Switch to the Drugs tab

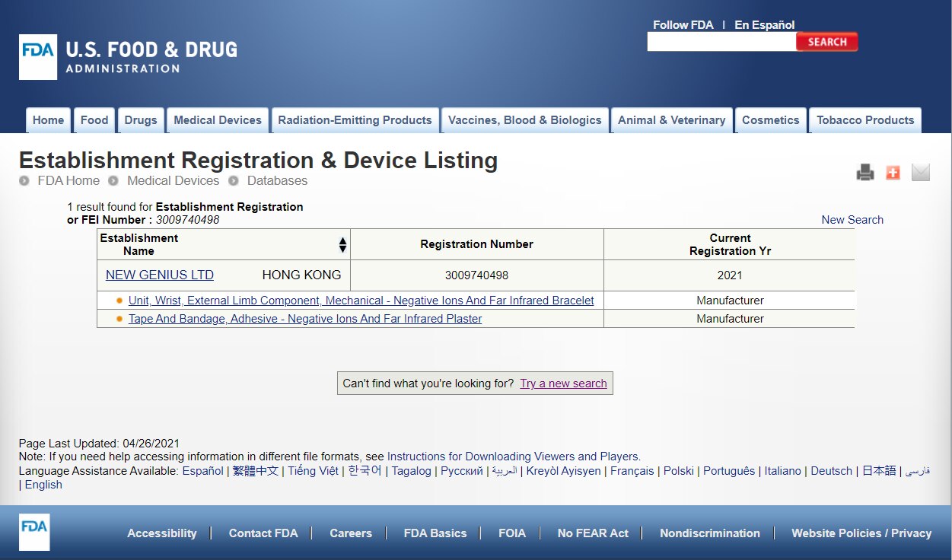pyautogui.click(x=141, y=120)
